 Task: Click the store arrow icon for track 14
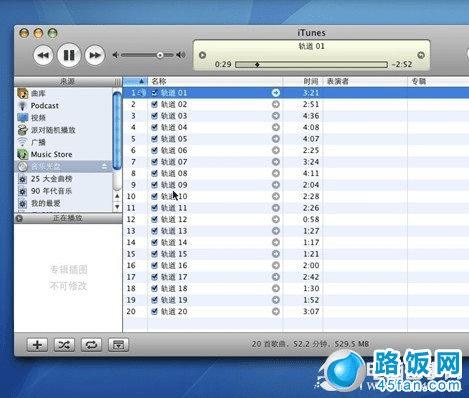276,242
